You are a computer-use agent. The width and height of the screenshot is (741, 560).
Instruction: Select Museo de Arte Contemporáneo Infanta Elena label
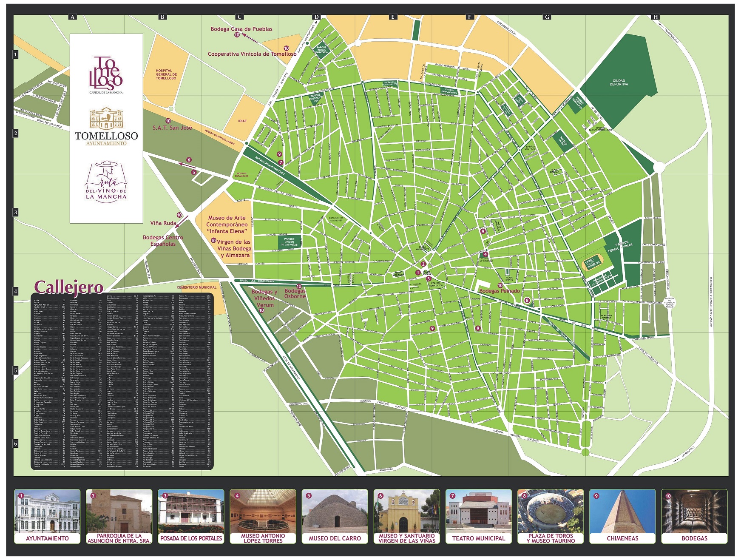click(x=227, y=225)
